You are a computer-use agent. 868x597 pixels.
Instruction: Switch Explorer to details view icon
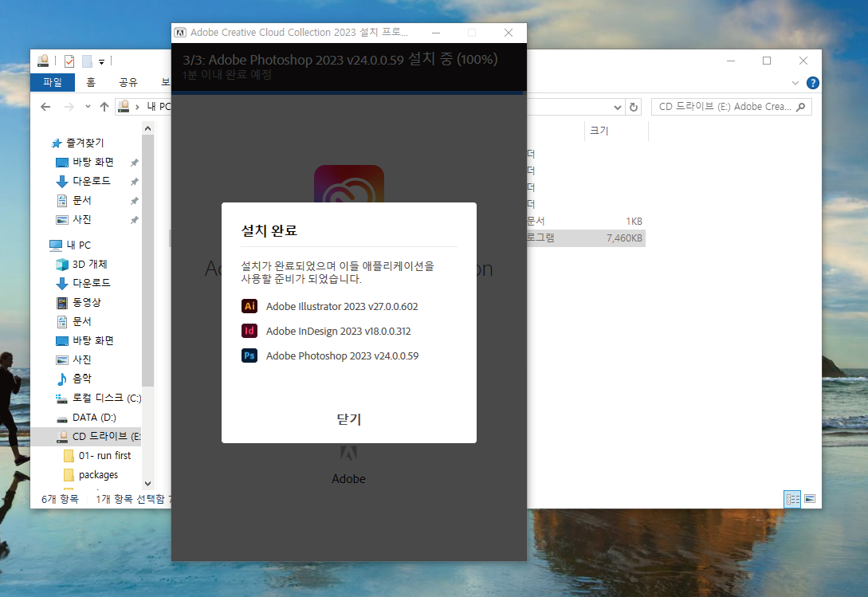793,499
